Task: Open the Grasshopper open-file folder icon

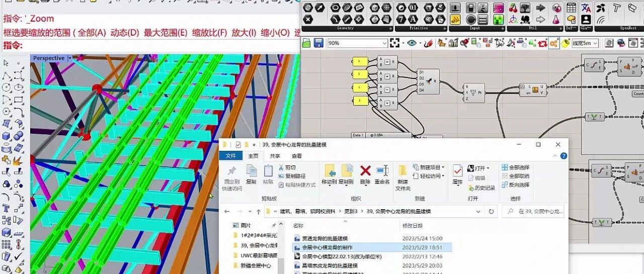Action: tap(306, 43)
